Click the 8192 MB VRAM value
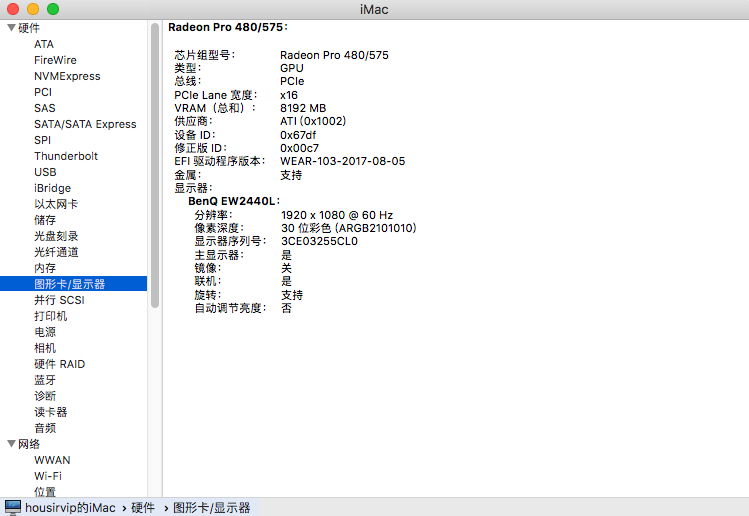This screenshot has width=749, height=516. (x=303, y=108)
